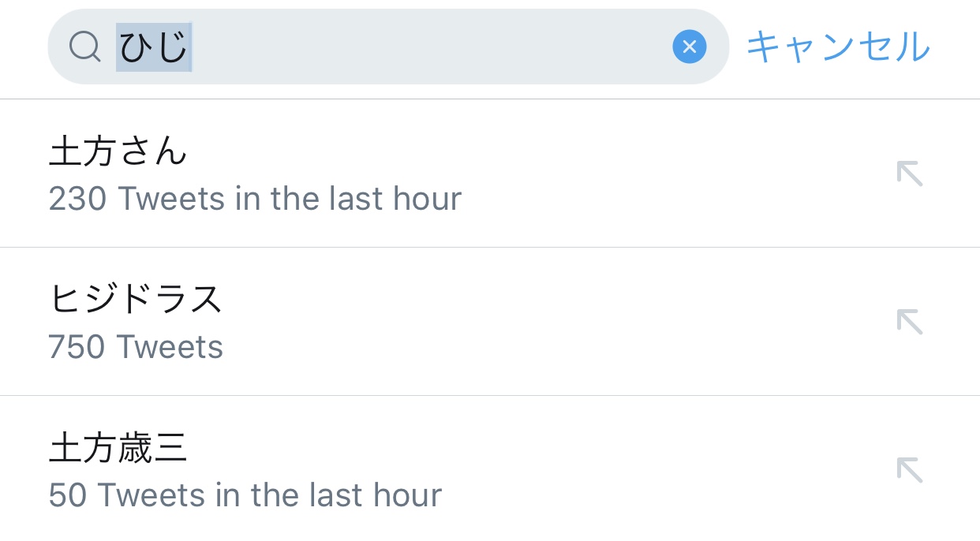Tap キャンセル to cancel the search
The width and height of the screenshot is (980, 541).
click(838, 47)
